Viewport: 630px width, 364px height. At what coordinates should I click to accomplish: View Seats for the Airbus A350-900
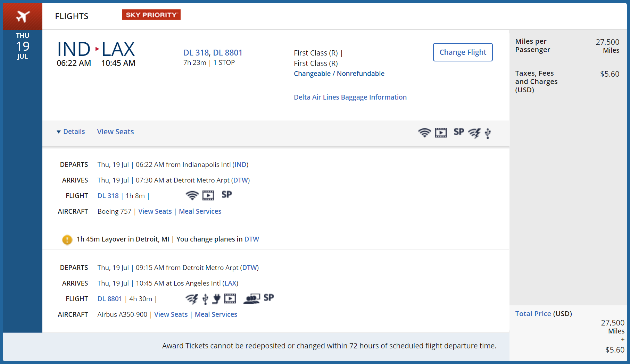click(171, 314)
